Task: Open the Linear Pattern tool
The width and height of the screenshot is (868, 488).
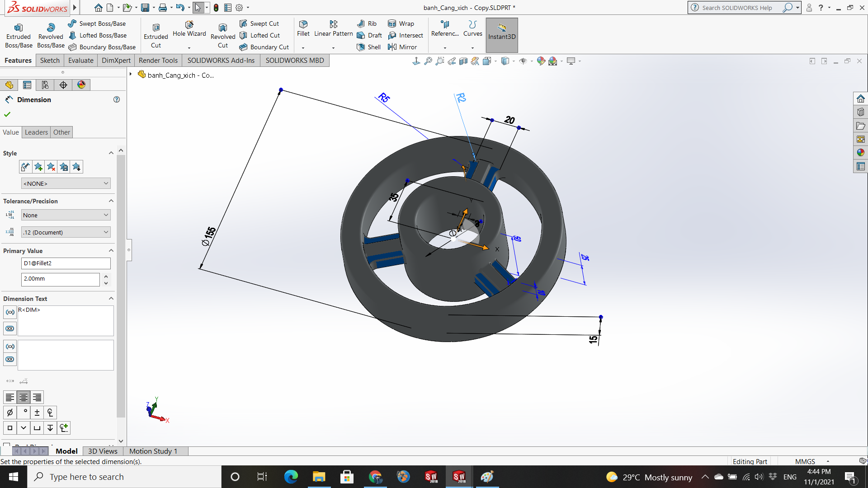Action: click(x=333, y=24)
